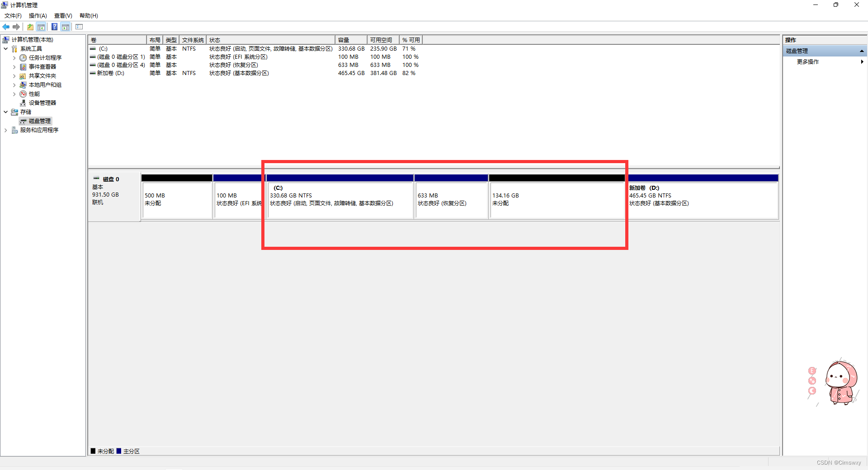Click the 任务计划程序 clock icon
Screen dimensions: 868x470
(x=23, y=58)
